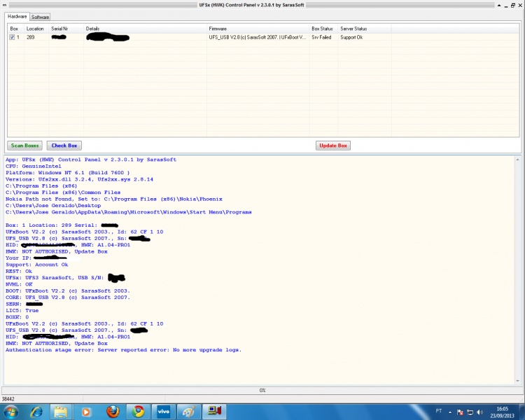Click the 'REST: Ok' log line
The image size is (525, 420).
pyautogui.click(x=19, y=272)
